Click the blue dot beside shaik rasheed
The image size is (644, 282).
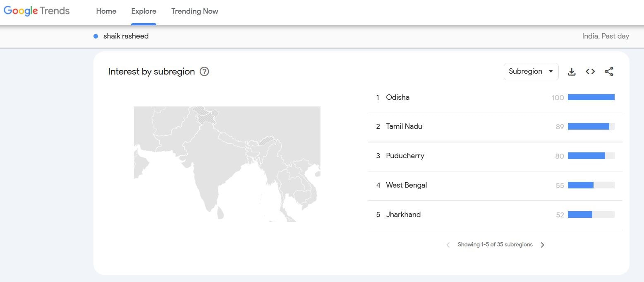[96, 36]
